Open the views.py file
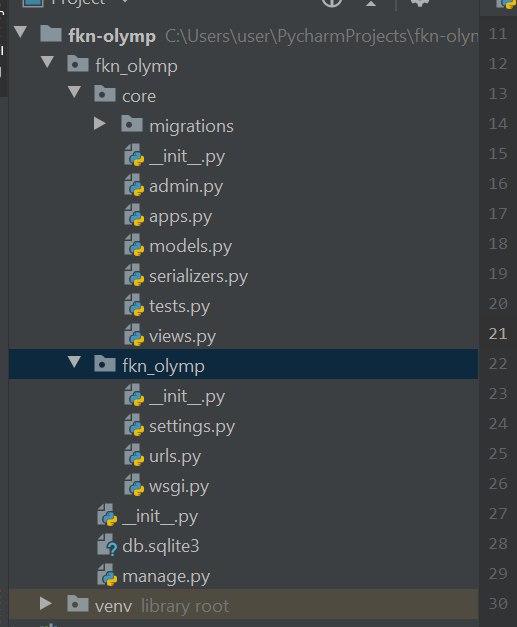 click(182, 337)
